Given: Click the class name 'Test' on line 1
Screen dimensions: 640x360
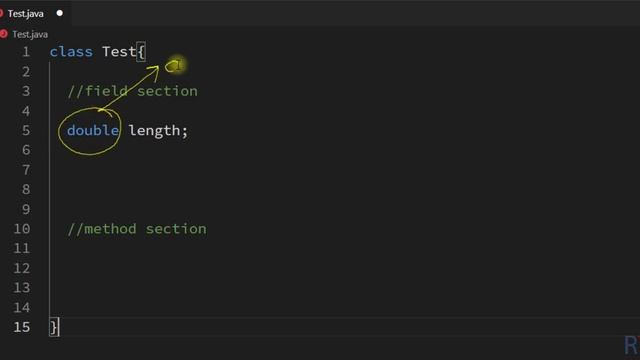Looking at the screenshot, I should click(119, 52).
